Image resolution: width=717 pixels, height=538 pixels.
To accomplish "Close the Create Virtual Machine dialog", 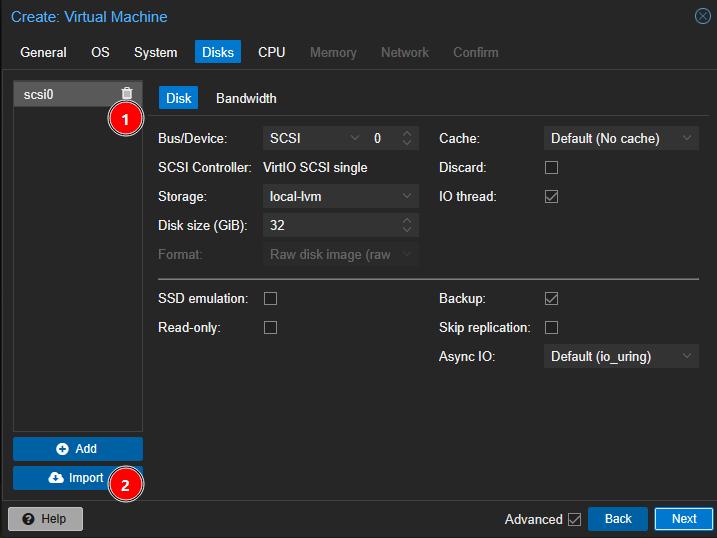I will (702, 16).
